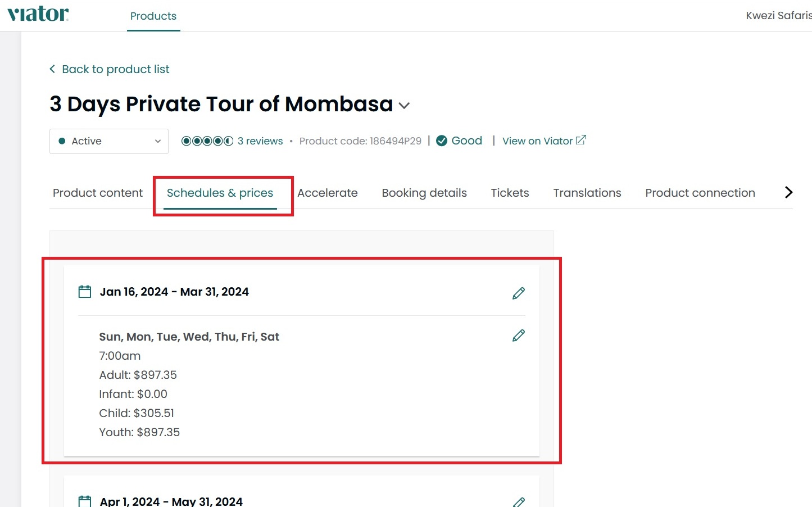Click the Good quality checkmark badge
The width and height of the screenshot is (812, 507).
(x=442, y=141)
